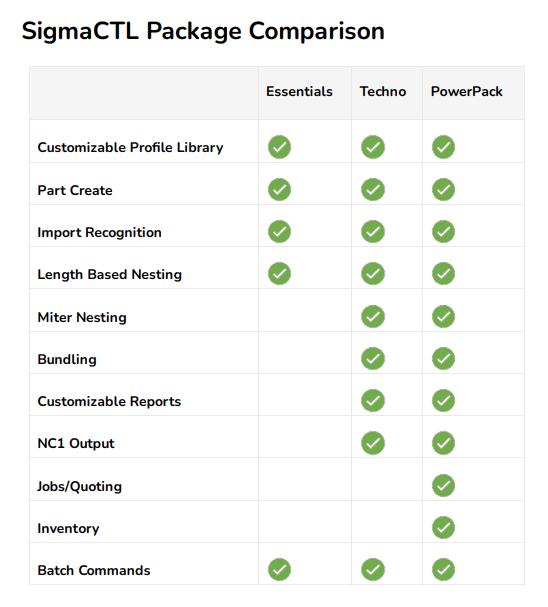Screen dimensions: 548x607
Task: Click PowerPack checkmark for Import Recognition
Action: pyautogui.click(x=444, y=231)
